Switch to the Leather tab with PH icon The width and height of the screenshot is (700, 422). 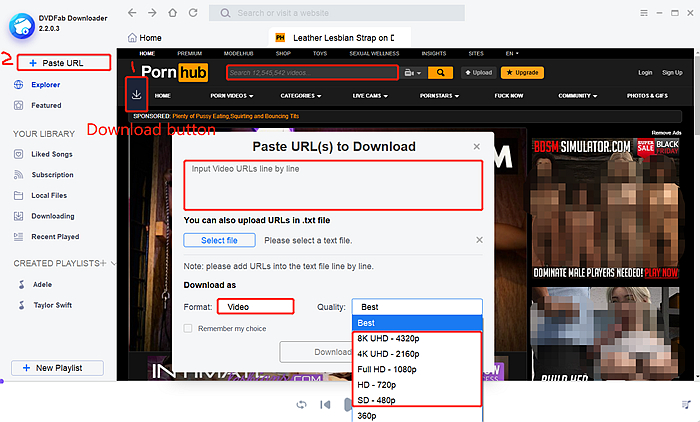point(339,38)
